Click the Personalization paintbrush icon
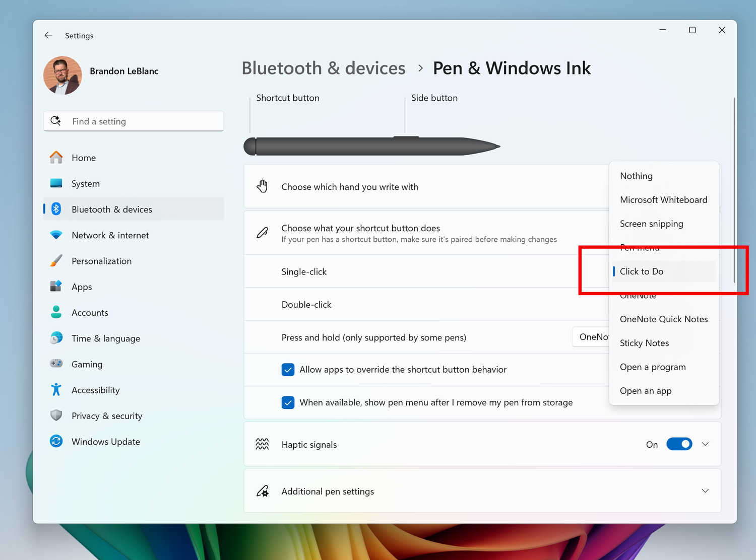Screen dimensions: 756x560 (x=56, y=261)
